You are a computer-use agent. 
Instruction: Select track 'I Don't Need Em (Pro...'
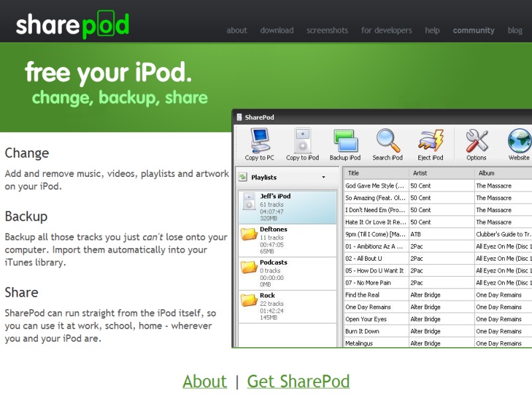[x=375, y=210]
